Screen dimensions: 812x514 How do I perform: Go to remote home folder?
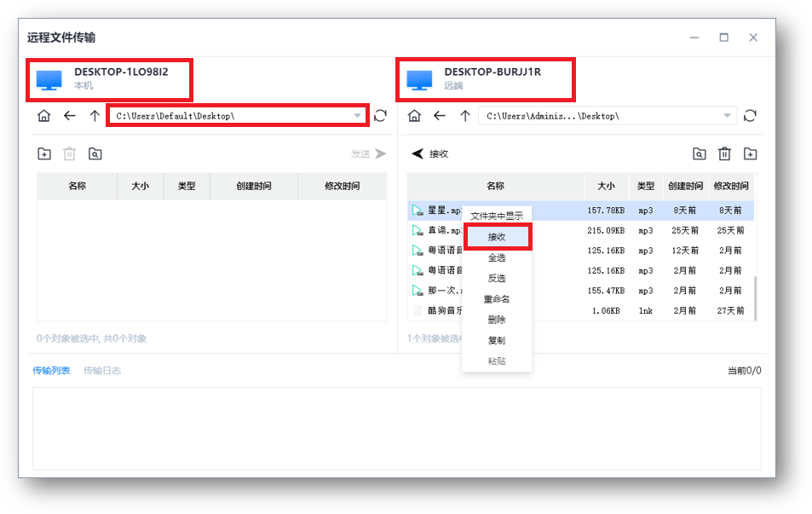(x=414, y=116)
